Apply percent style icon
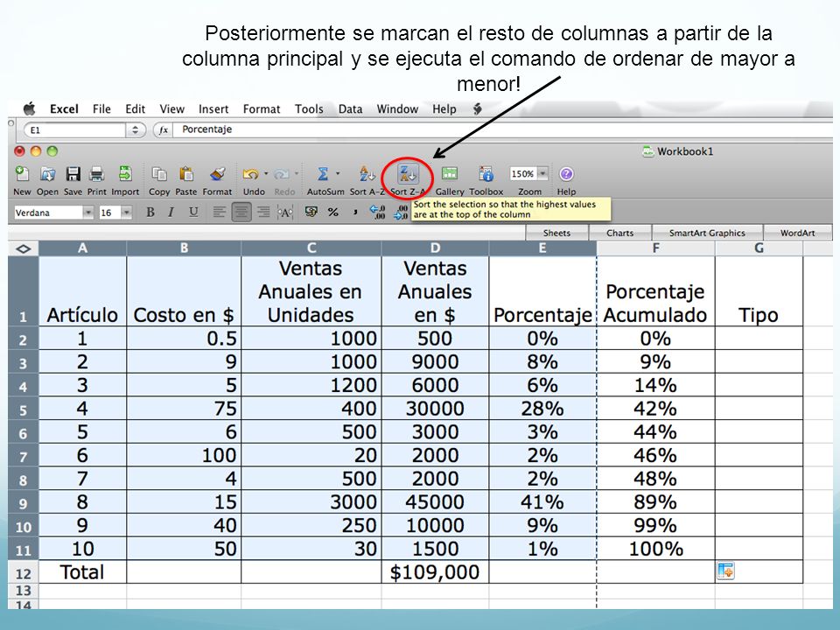The width and height of the screenshot is (840, 630). tap(333, 212)
